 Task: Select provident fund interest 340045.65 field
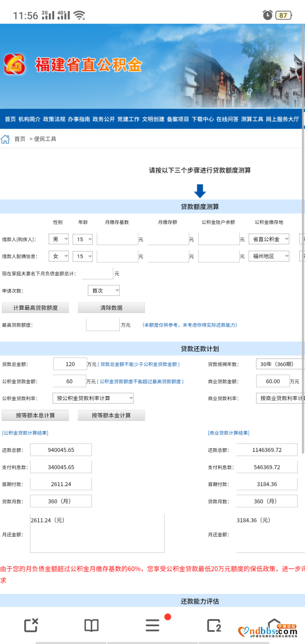pos(61,467)
